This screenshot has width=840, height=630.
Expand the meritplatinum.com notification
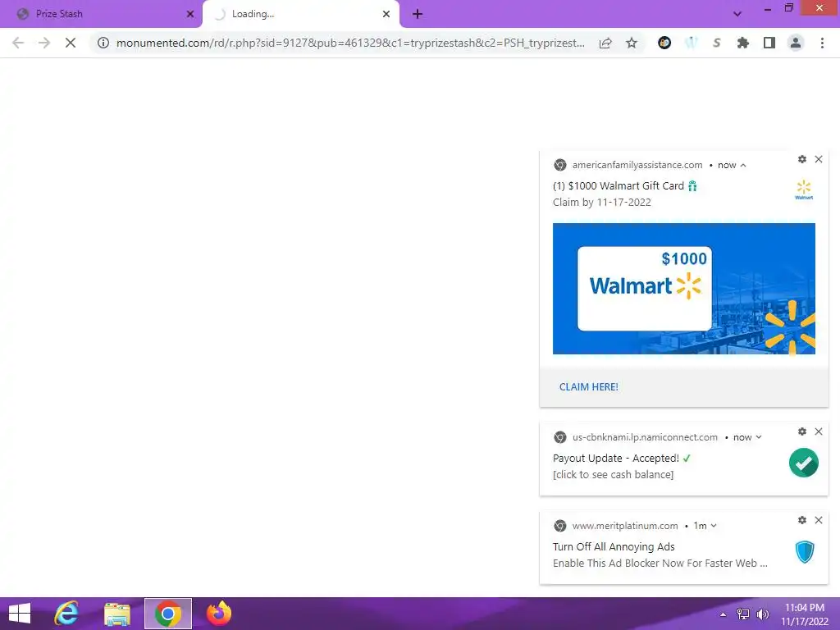[x=714, y=526]
